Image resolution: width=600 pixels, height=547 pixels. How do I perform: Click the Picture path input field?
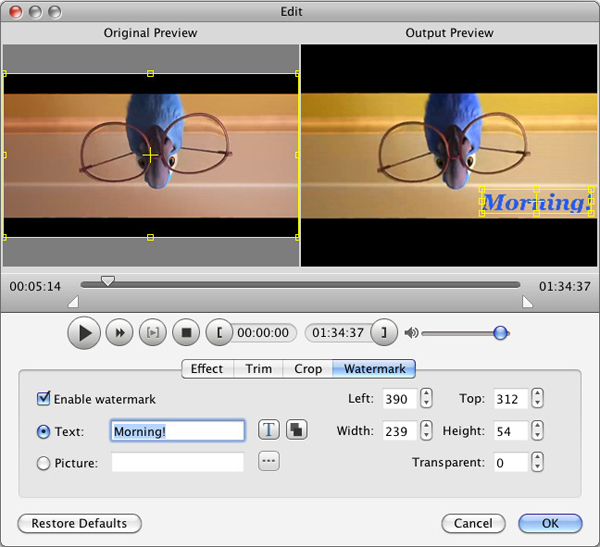178,462
